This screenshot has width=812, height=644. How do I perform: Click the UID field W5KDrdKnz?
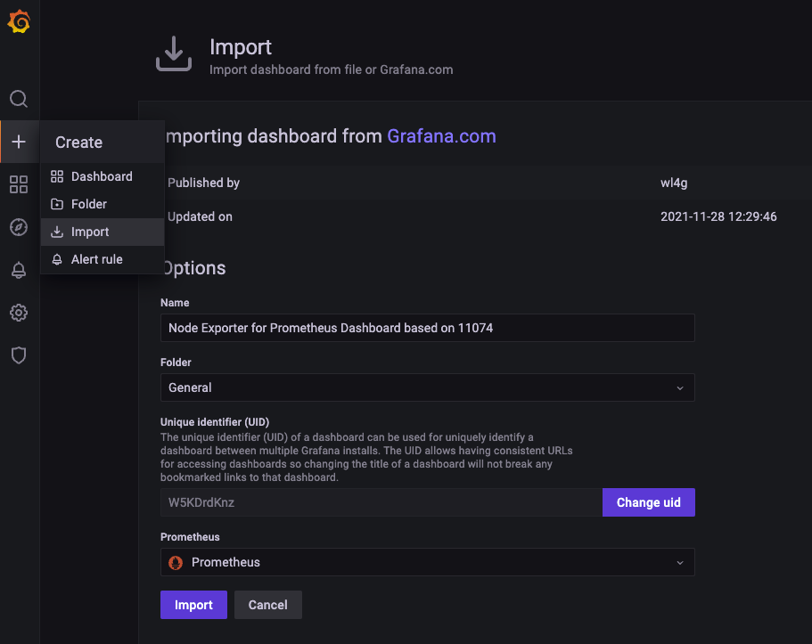coord(381,502)
